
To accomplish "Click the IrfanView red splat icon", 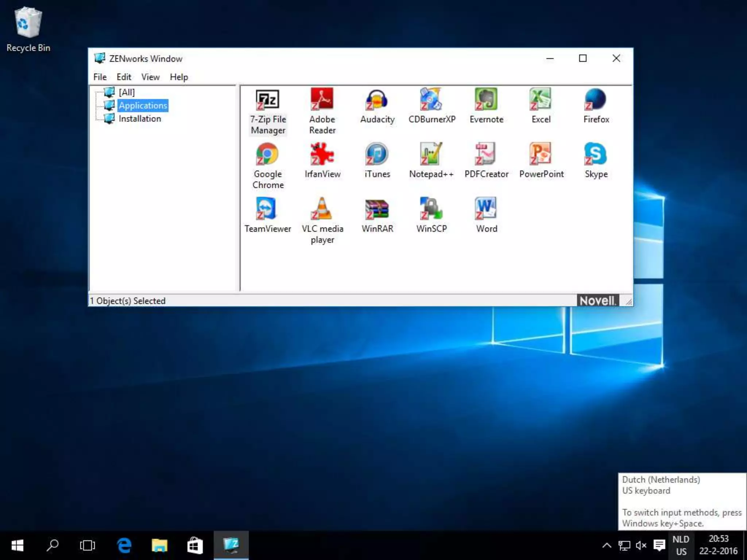I will pos(322,154).
